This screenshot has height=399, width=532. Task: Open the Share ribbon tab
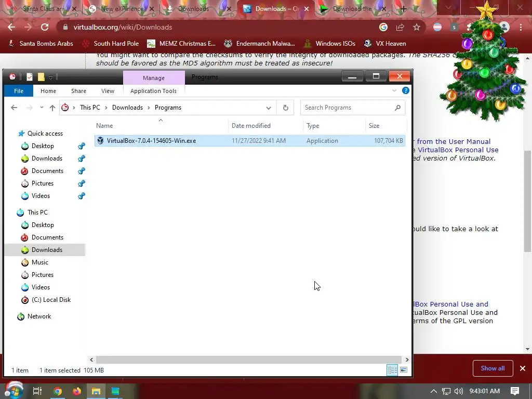79,91
